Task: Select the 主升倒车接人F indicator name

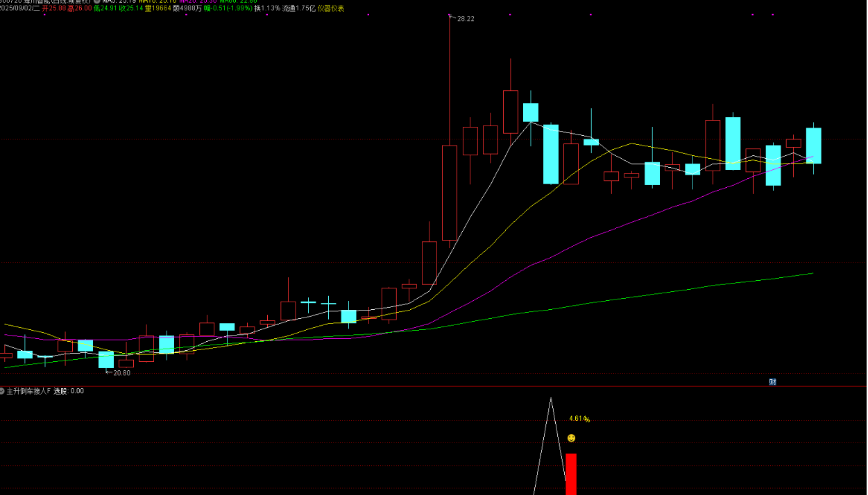Action: [28, 391]
